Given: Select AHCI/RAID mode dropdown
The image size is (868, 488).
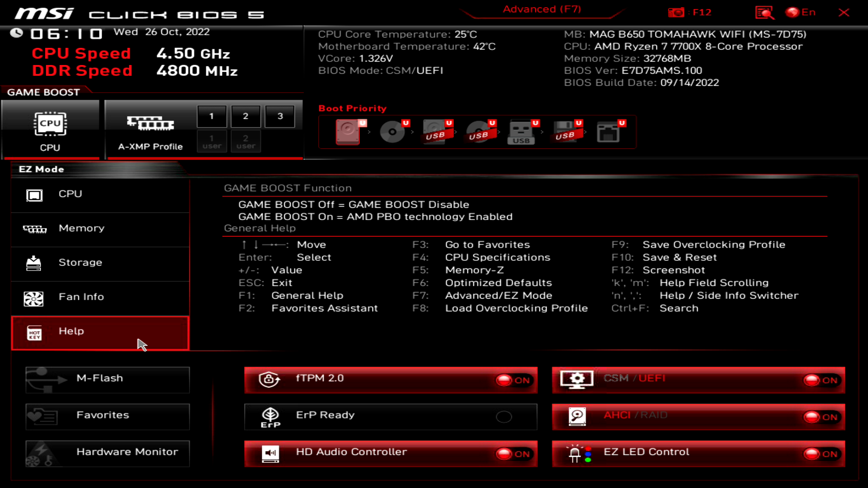Looking at the screenshot, I should coord(698,417).
